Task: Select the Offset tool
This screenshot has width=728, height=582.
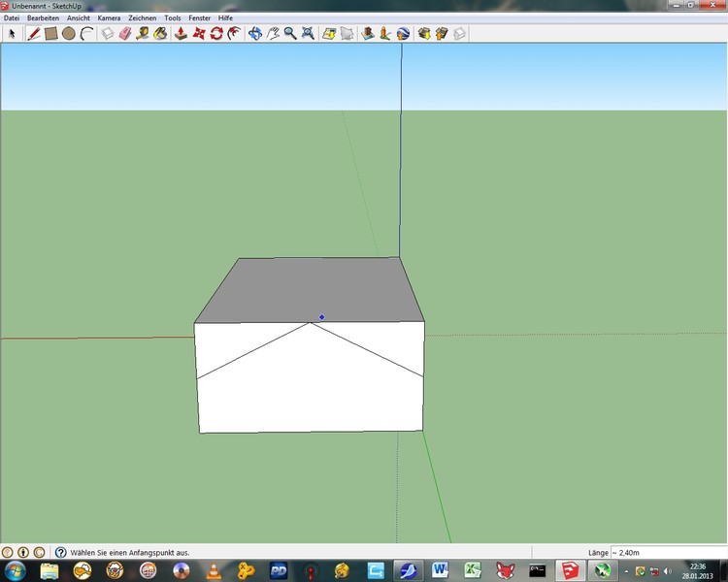Action: [x=234, y=33]
